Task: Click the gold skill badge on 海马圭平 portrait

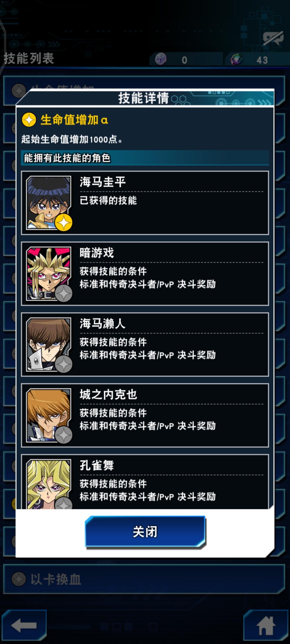Action: (x=64, y=222)
